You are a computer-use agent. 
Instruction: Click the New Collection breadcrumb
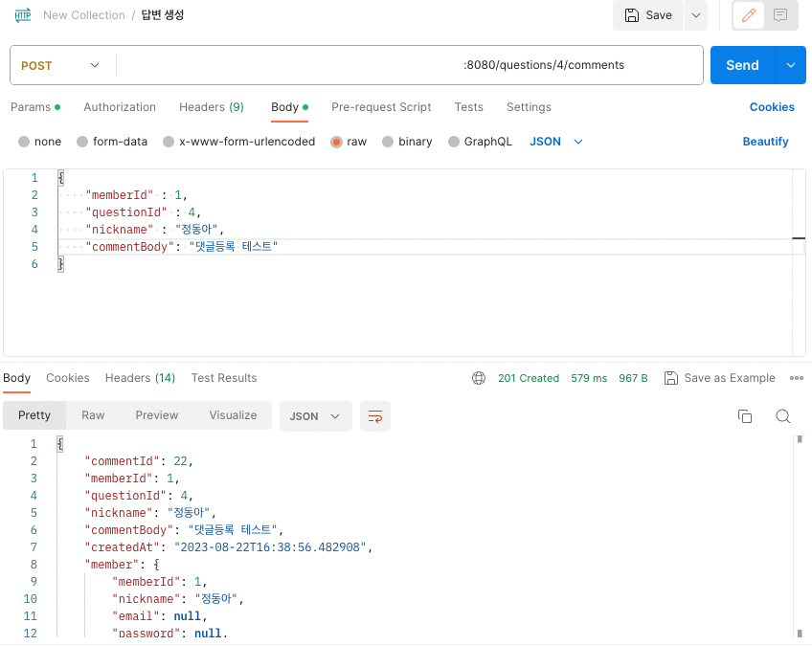pos(84,15)
